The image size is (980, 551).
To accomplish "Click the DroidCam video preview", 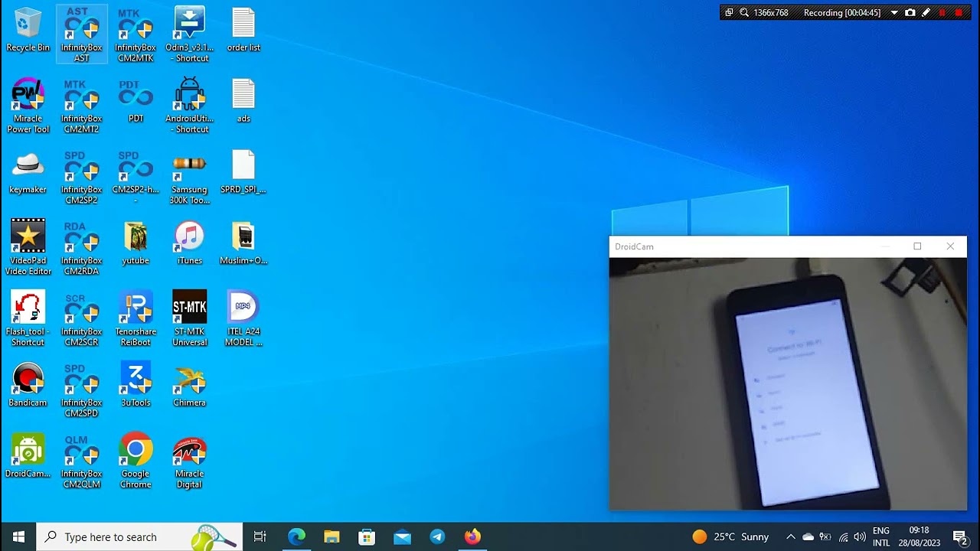I will click(788, 383).
